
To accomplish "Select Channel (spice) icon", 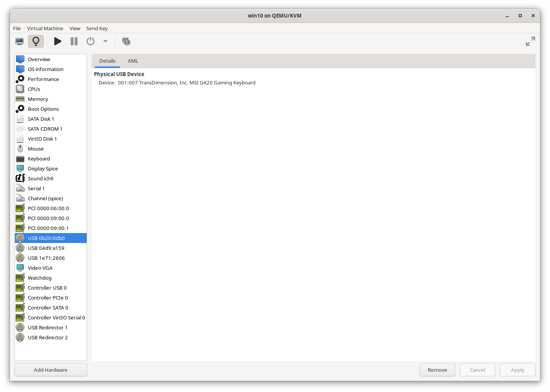I will coord(20,198).
